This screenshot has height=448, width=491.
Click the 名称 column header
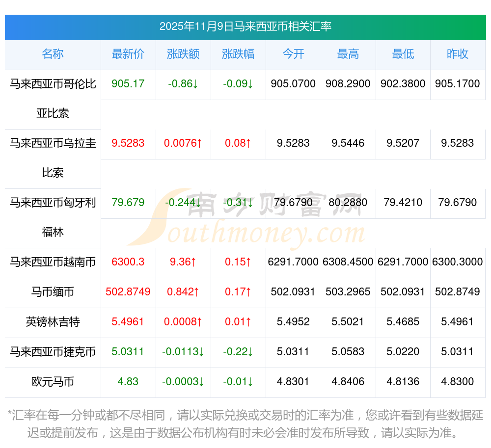coord(53,54)
